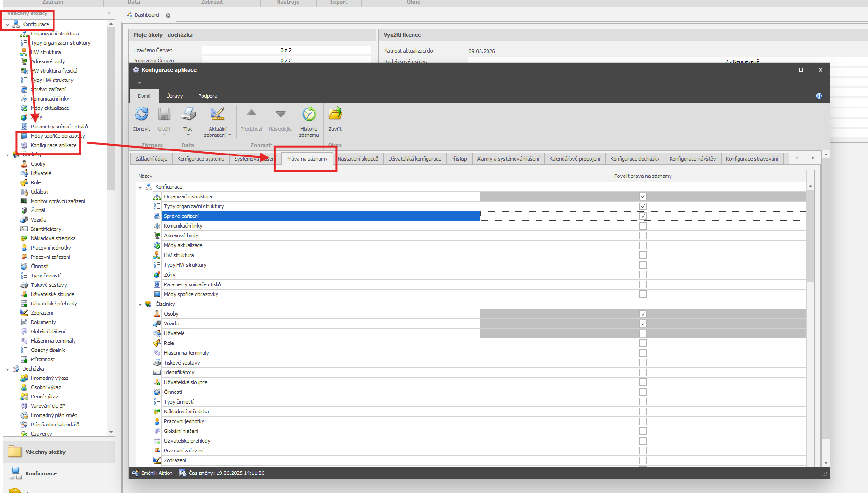Click Zóny icon in rights grid

click(157, 275)
